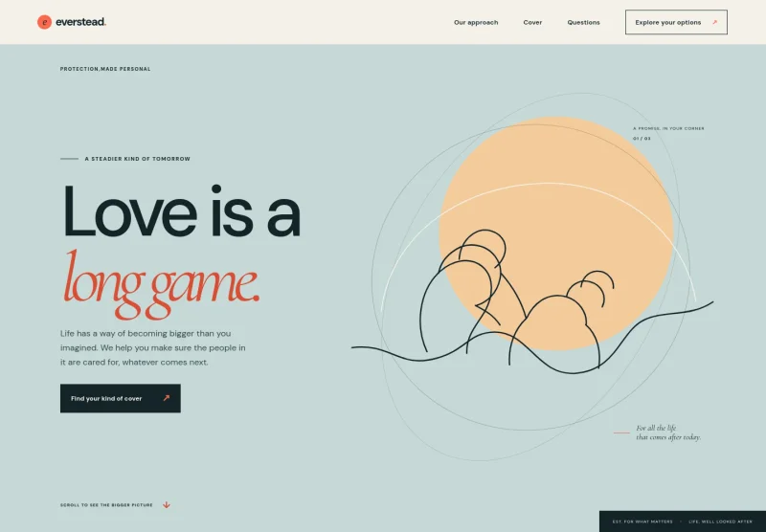Click the Protection, made personal tagline
Screen dimensions: 766x532
(x=105, y=69)
